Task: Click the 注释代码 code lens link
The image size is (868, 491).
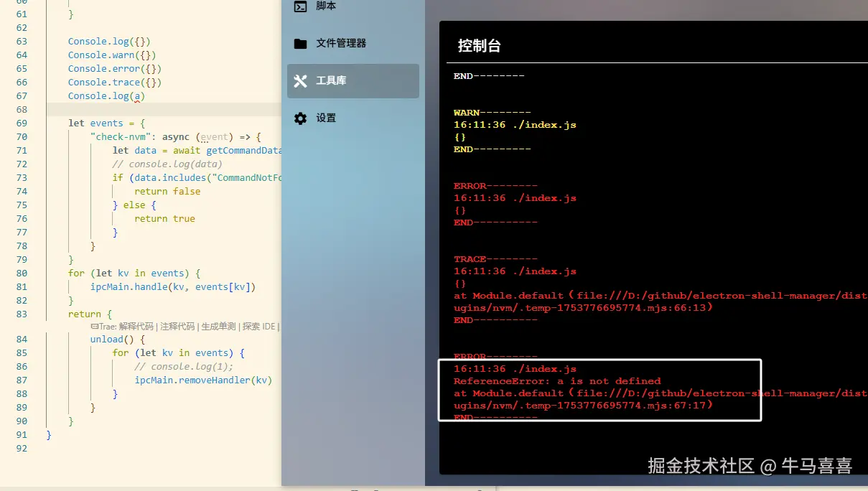Action: tap(177, 326)
